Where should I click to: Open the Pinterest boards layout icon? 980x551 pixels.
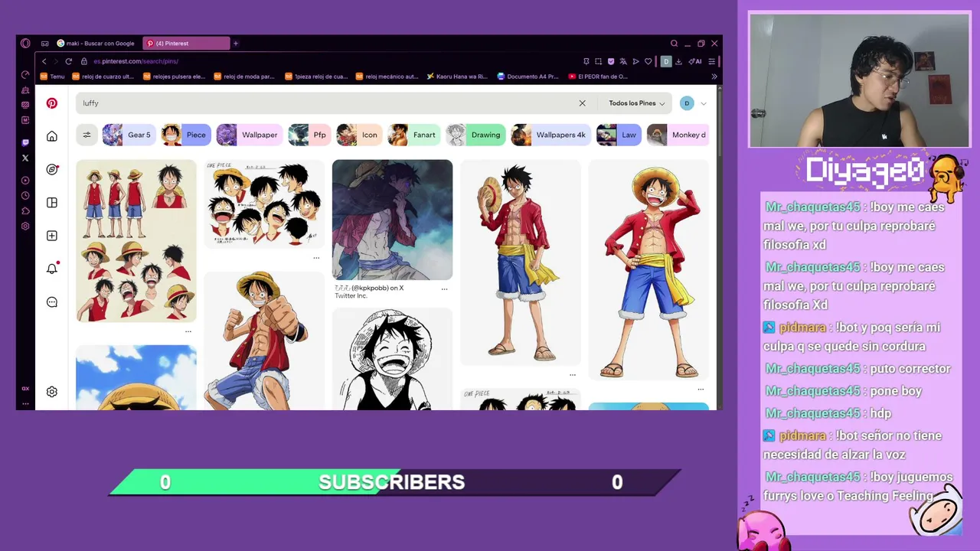[52, 203]
